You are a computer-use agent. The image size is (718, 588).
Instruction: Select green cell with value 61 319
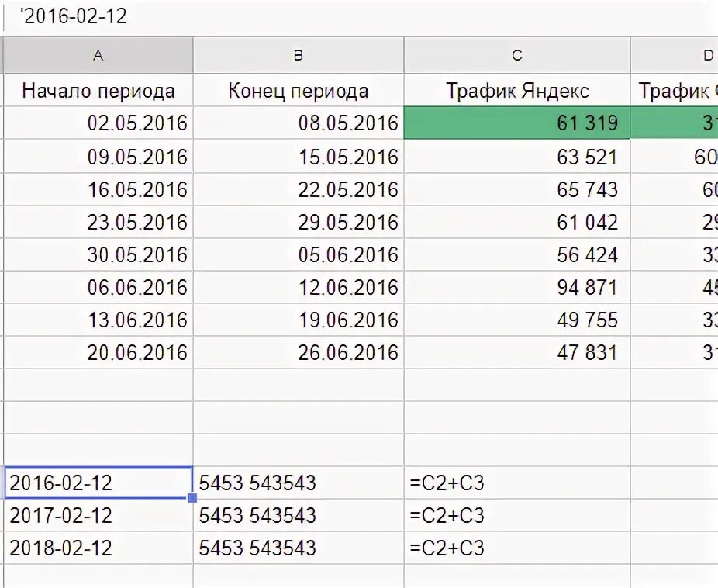tap(517, 123)
